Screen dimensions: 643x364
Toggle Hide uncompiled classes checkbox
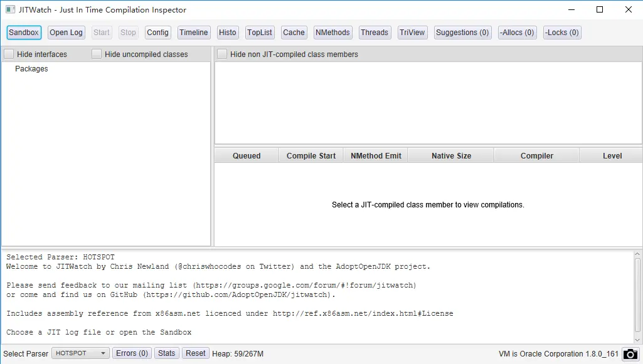point(97,54)
